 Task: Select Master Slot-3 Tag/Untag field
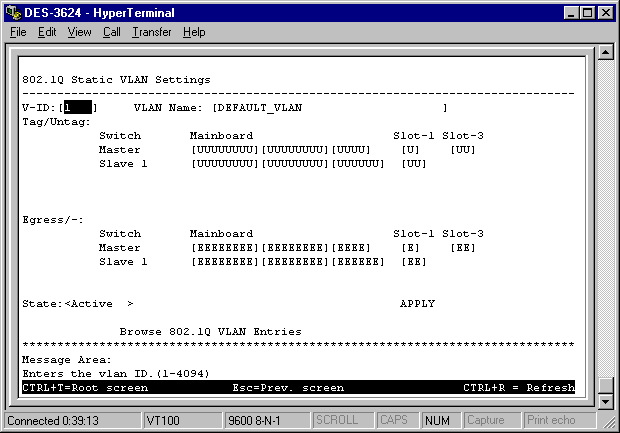point(463,149)
